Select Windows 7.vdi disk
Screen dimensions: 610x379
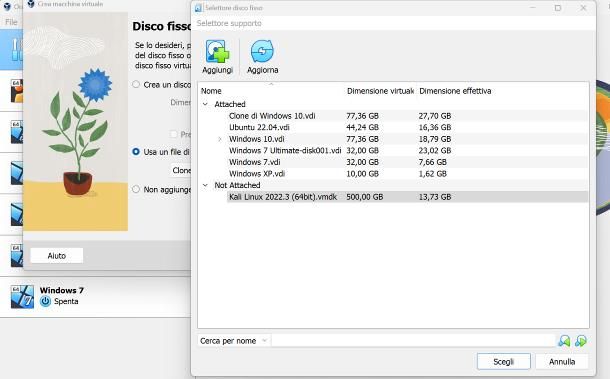254,162
